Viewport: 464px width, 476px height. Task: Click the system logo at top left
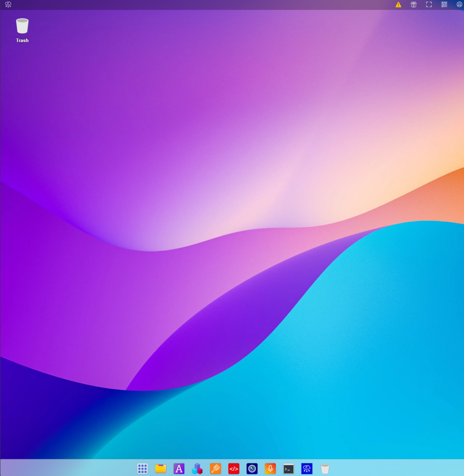point(8,4)
